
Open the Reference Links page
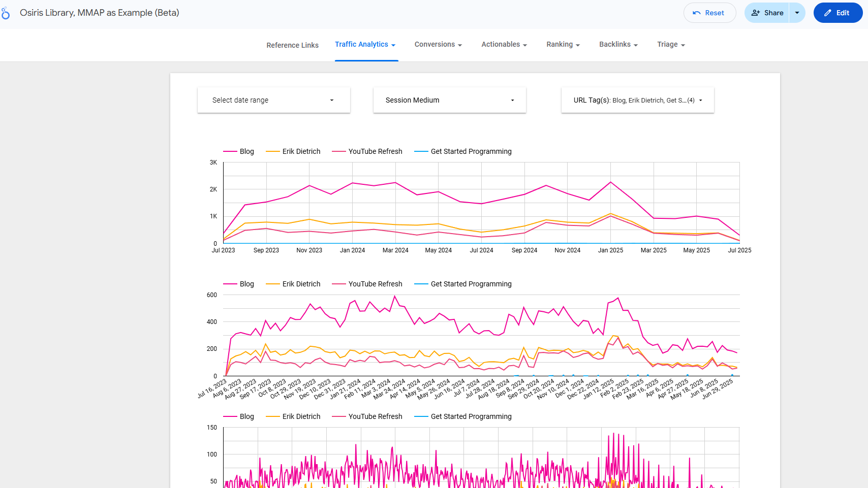click(x=292, y=45)
